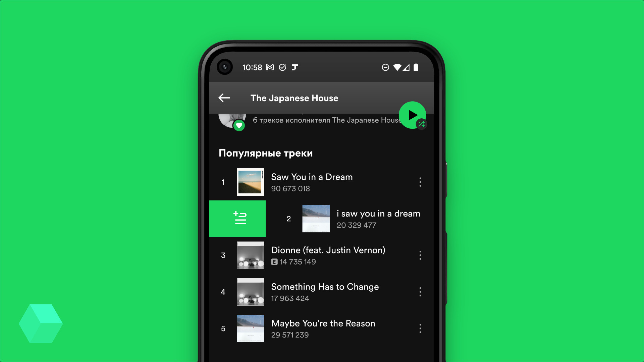
Task: Open options menu for Maybe You're the Reason
Action: [420, 328]
